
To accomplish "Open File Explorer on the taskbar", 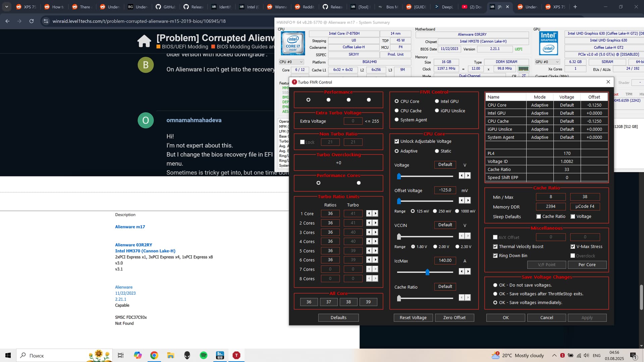I will point(171,355).
